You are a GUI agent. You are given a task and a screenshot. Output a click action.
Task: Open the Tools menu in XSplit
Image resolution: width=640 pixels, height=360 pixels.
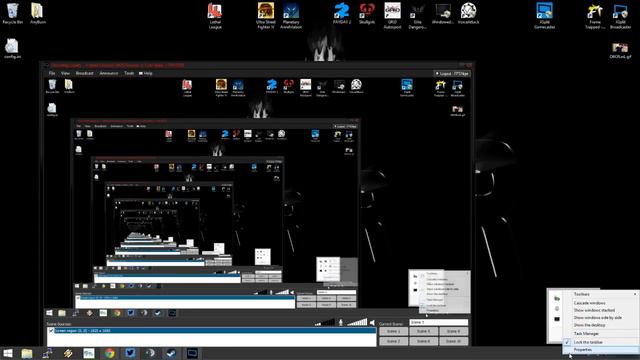(x=129, y=73)
